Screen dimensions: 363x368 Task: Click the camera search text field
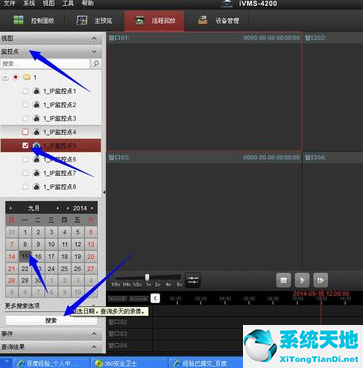point(45,63)
